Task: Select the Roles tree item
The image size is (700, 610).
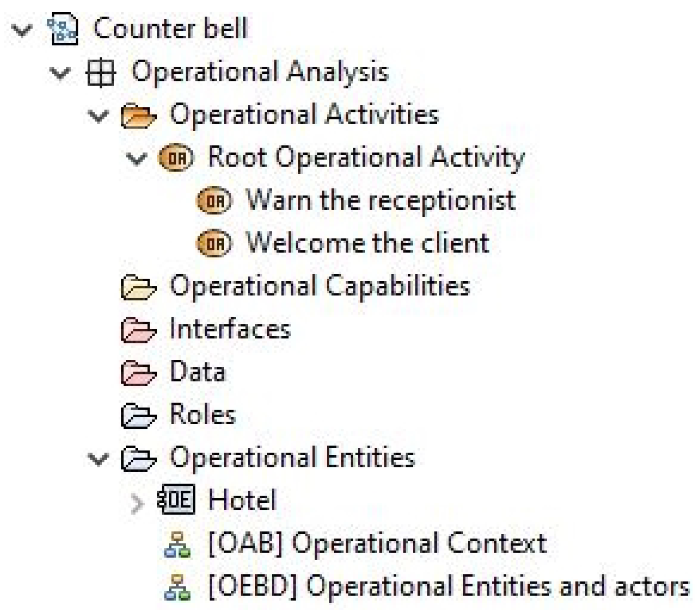Action: tap(203, 414)
